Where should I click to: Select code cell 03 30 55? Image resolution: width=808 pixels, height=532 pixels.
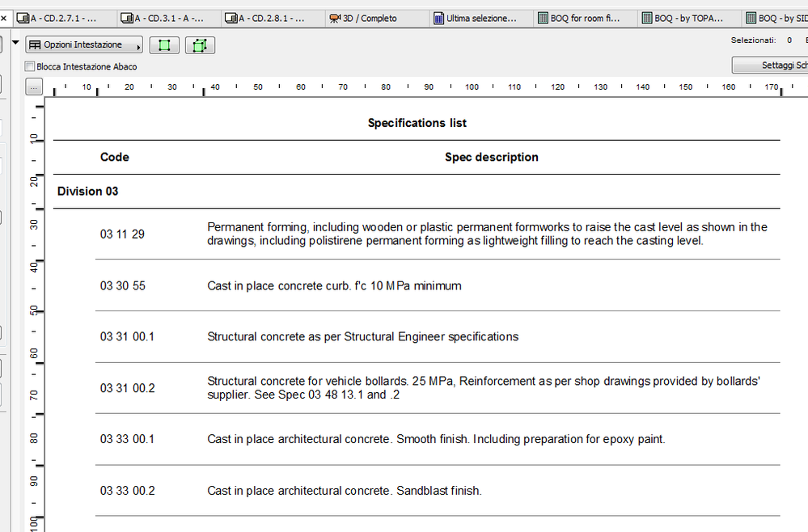point(123,286)
